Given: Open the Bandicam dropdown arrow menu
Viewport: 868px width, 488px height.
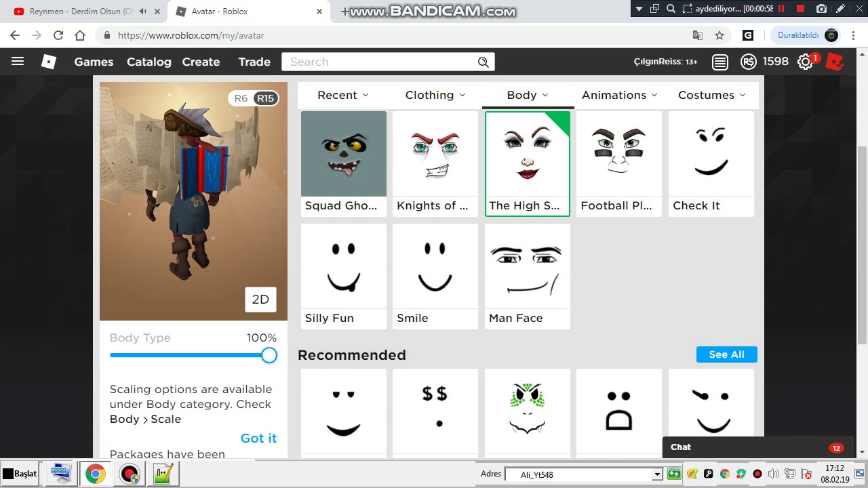Looking at the screenshot, I should click(639, 9).
